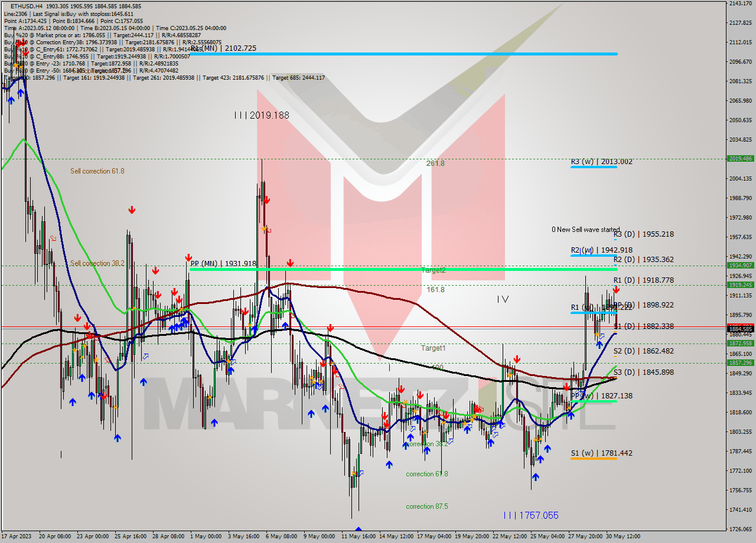Select the green PP (MN) pivot line
756x543 pixels.
(x=403, y=269)
